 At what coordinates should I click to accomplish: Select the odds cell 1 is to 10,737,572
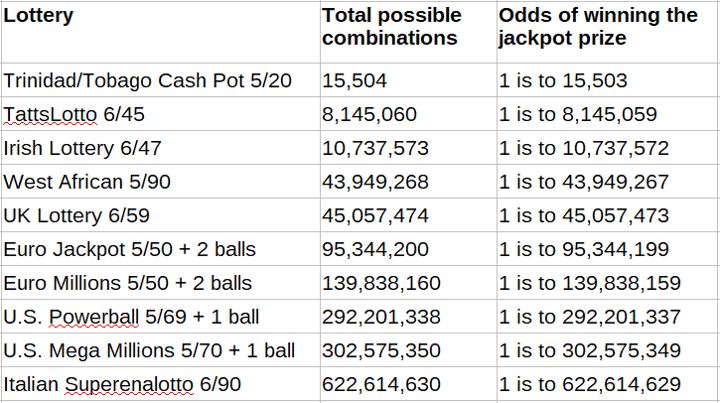[x=607, y=148]
